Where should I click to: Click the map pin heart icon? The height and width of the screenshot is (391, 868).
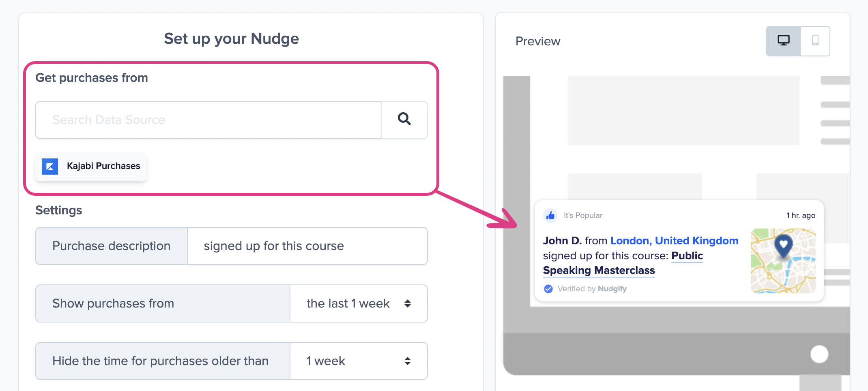(x=783, y=244)
